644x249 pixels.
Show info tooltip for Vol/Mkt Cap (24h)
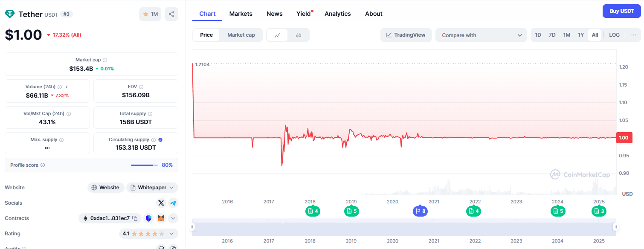[x=69, y=114]
